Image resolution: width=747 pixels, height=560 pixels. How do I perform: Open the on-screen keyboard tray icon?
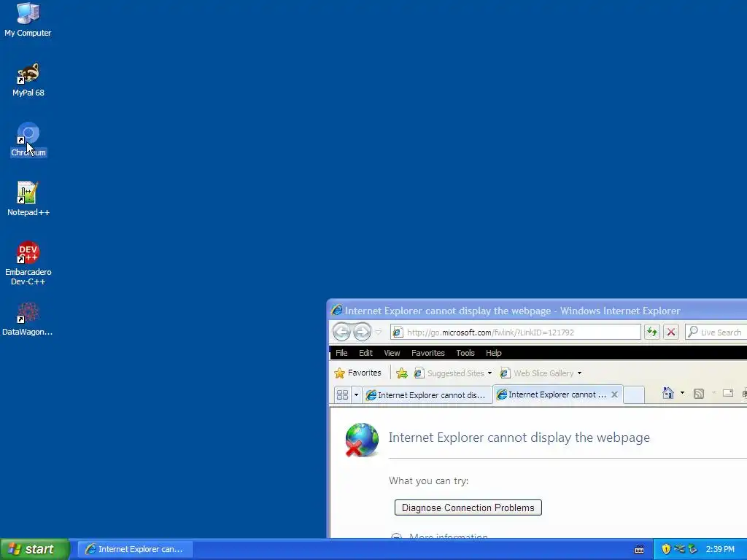pyautogui.click(x=639, y=550)
